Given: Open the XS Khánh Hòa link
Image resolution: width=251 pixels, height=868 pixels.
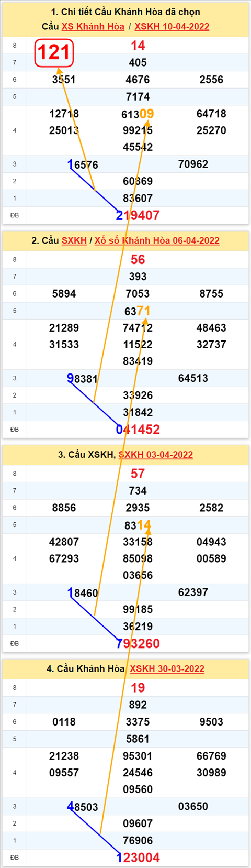Looking at the screenshot, I should pyautogui.click(x=93, y=27).
